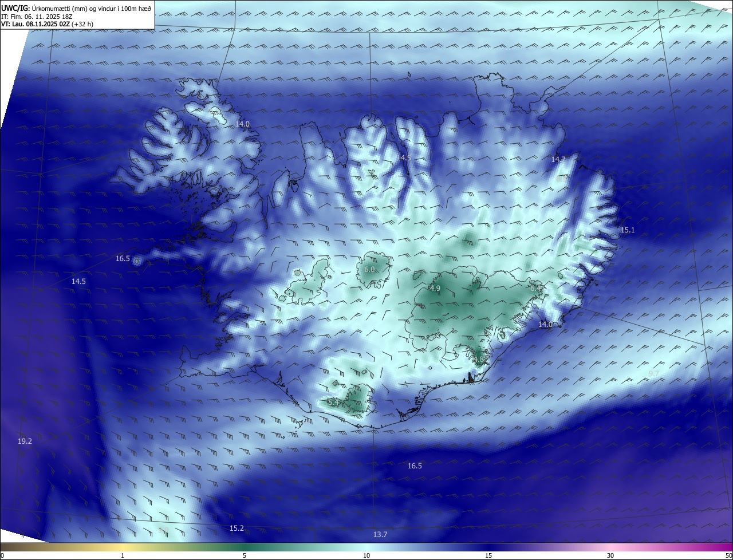This screenshot has width=733, height=560.
Task: Click the 14.7 value label on the map
Action: tap(558, 159)
